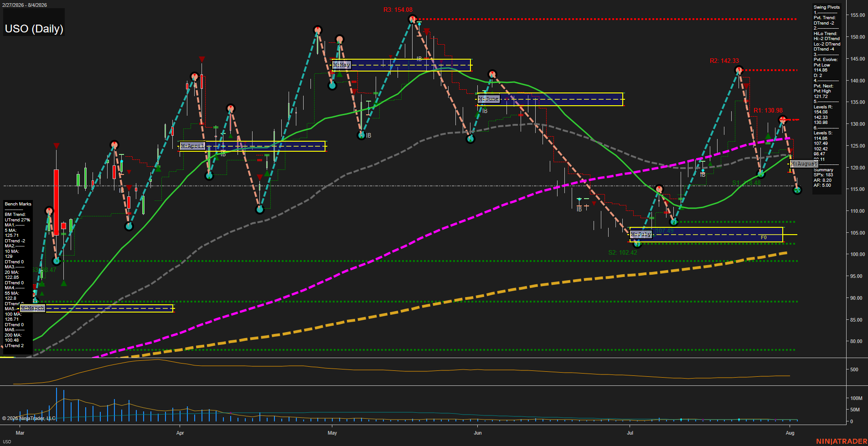Click the 135.00 price axis label
Screen dimensions: 868x446
pos(858,102)
